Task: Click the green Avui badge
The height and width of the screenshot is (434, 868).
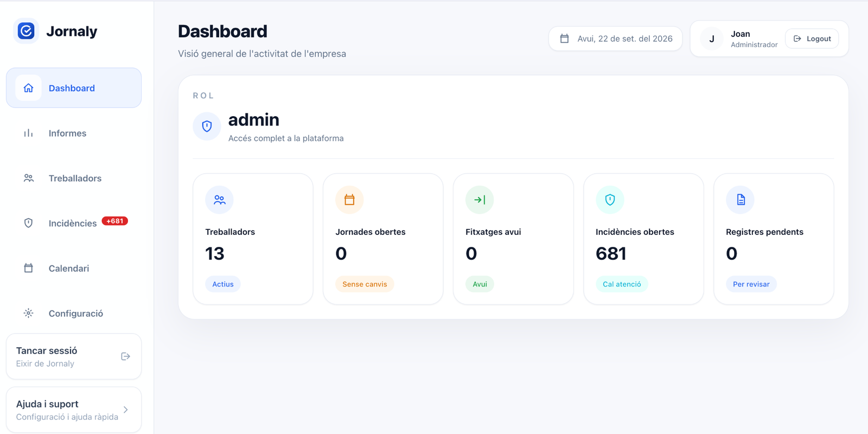Action: coord(480,284)
